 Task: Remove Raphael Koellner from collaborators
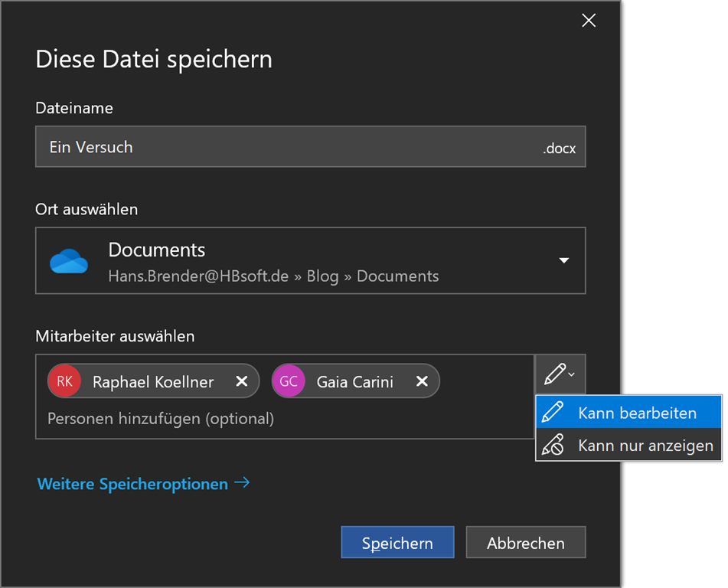pos(241,381)
